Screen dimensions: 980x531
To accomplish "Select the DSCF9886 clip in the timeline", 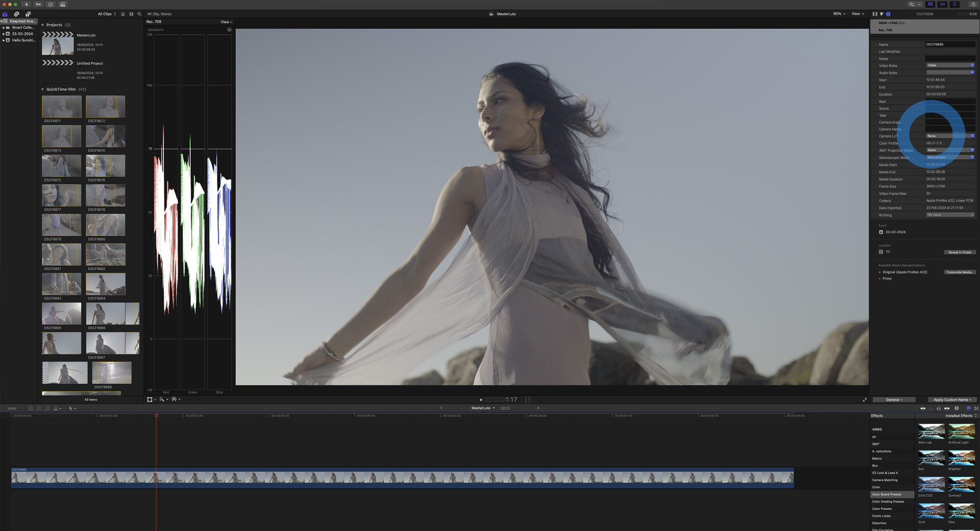I will [402, 477].
